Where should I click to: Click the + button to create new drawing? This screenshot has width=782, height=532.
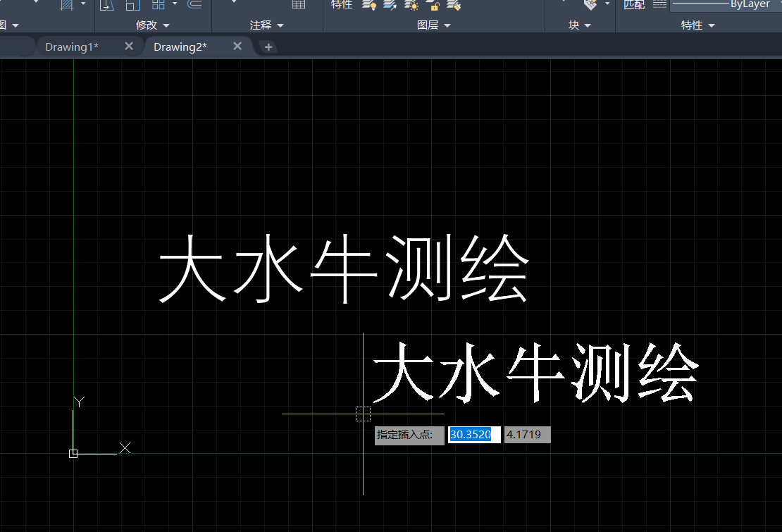click(268, 47)
